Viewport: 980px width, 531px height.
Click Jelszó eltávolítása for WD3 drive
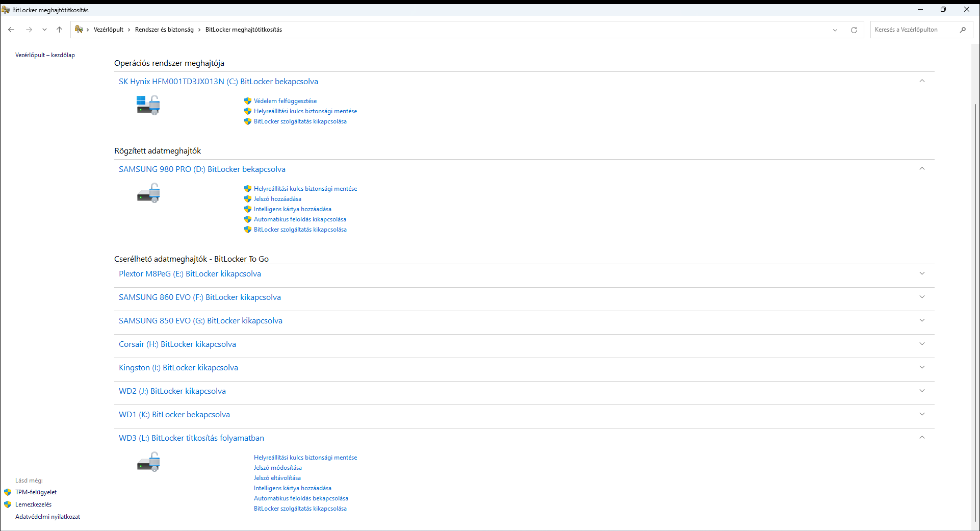pos(277,478)
